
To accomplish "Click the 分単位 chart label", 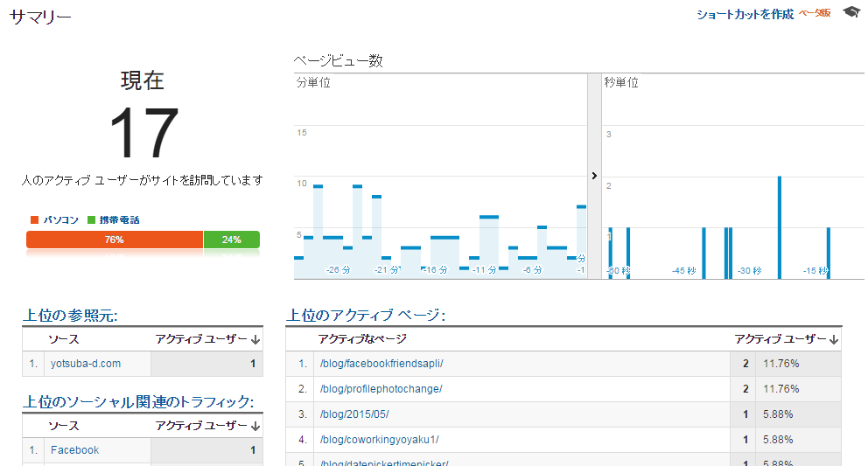I will click(313, 82).
